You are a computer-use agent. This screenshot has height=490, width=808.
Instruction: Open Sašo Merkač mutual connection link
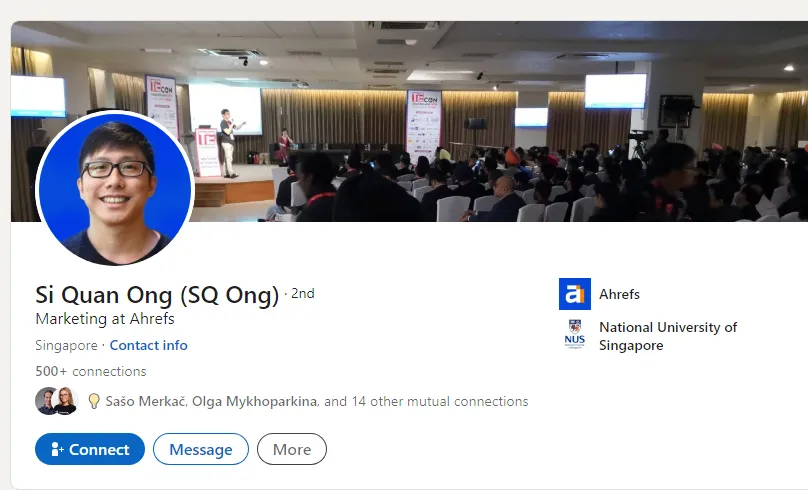[x=146, y=401]
